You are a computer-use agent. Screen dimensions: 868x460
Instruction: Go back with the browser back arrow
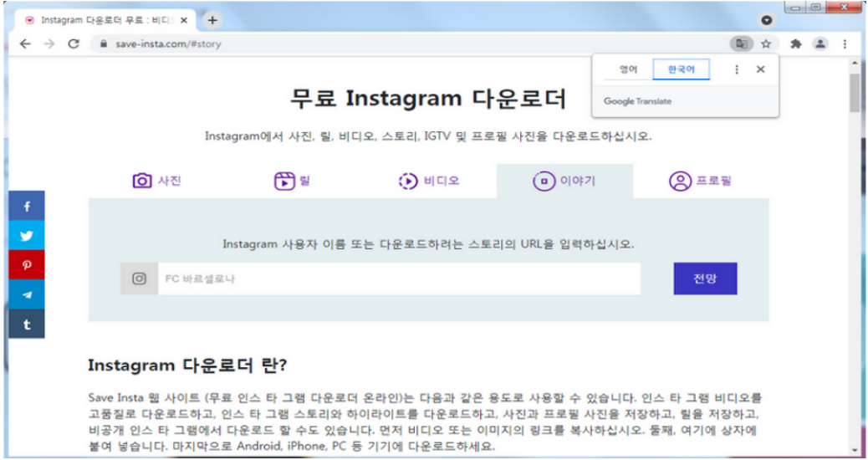click(x=25, y=43)
